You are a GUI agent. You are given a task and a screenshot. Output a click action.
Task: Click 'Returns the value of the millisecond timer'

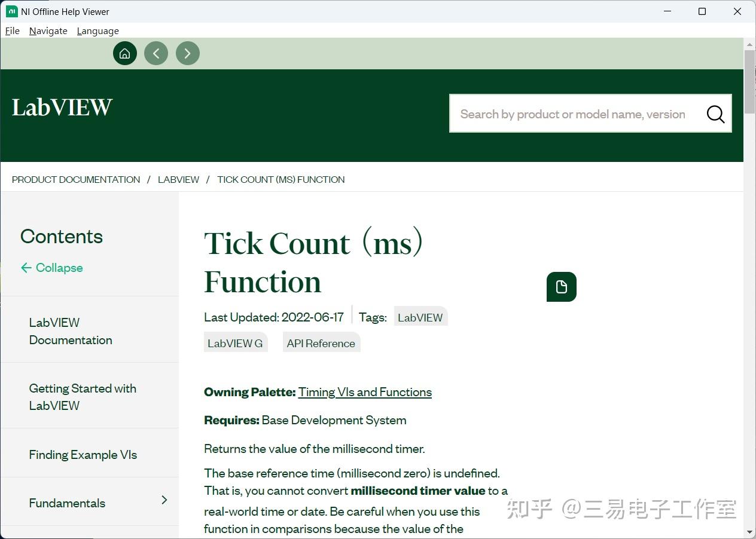[x=315, y=449]
